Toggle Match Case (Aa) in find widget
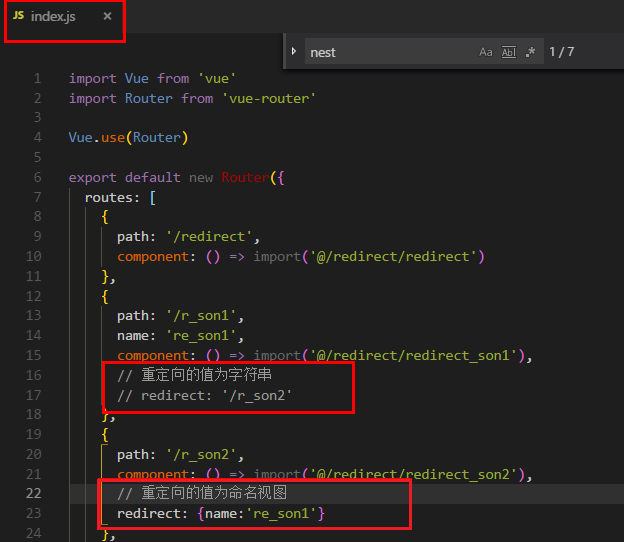Viewport: 624px width, 542px height. click(486, 52)
